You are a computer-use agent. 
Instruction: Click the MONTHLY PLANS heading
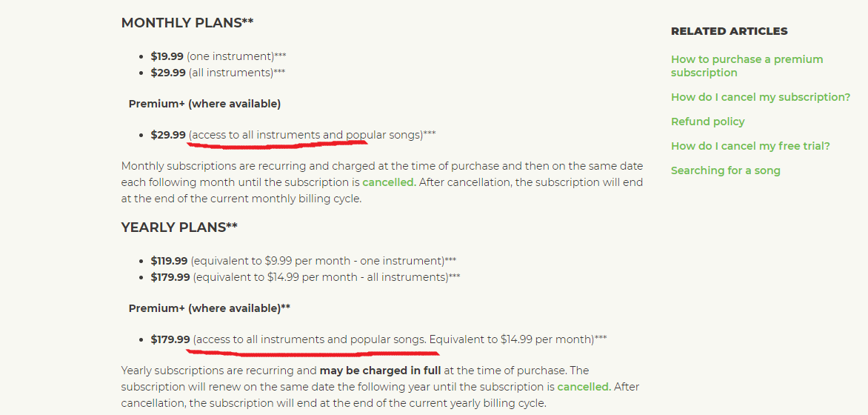pyautogui.click(x=187, y=23)
